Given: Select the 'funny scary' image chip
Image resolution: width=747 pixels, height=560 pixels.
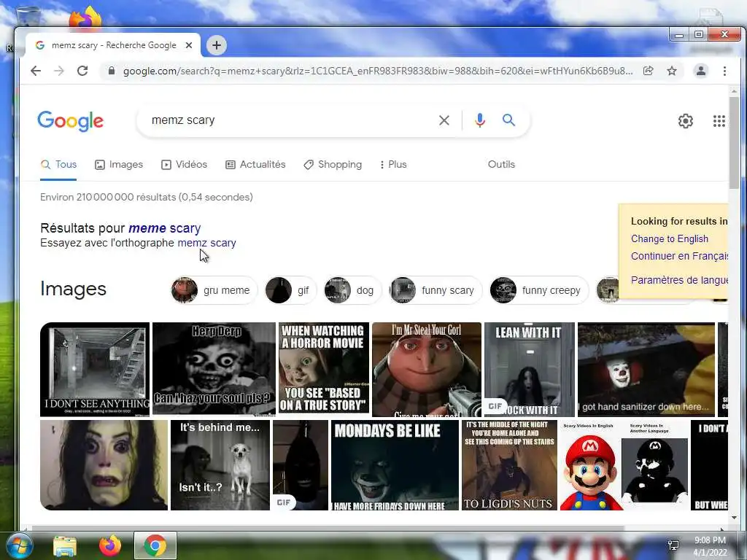Looking at the screenshot, I should click(x=436, y=290).
